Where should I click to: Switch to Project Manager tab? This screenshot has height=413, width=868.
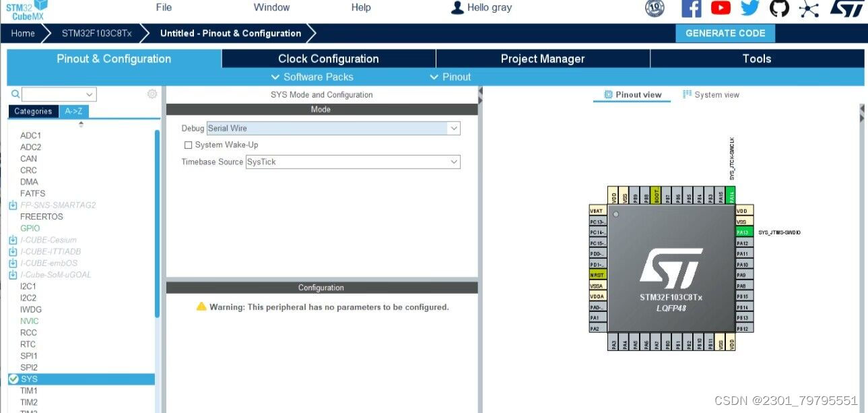543,59
